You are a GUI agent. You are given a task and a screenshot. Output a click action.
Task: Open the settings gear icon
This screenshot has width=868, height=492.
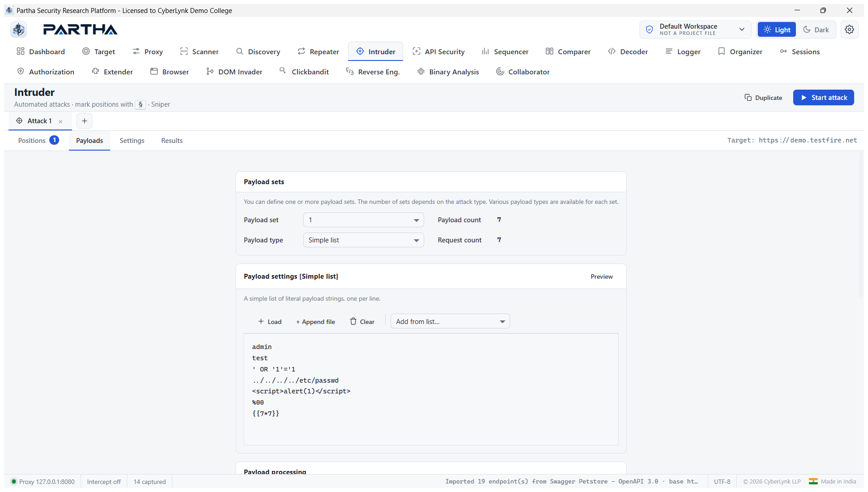click(x=849, y=30)
